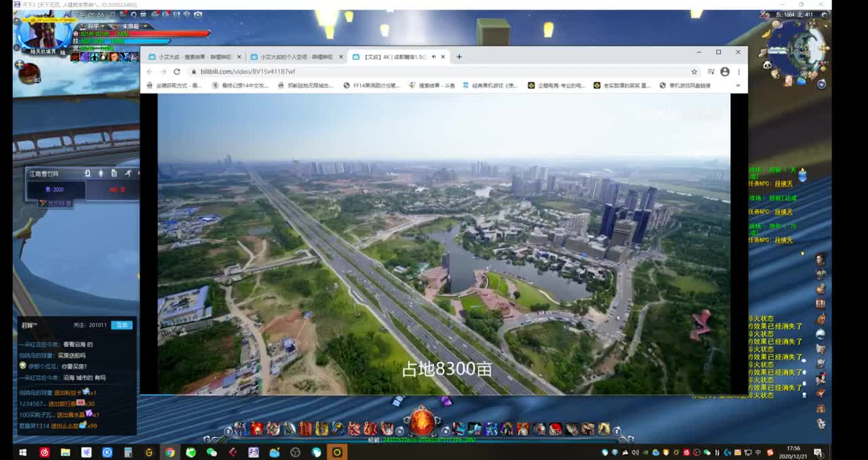This screenshot has width=868, height=460.
Task: Bookmark this page with the star icon
Action: (694, 71)
